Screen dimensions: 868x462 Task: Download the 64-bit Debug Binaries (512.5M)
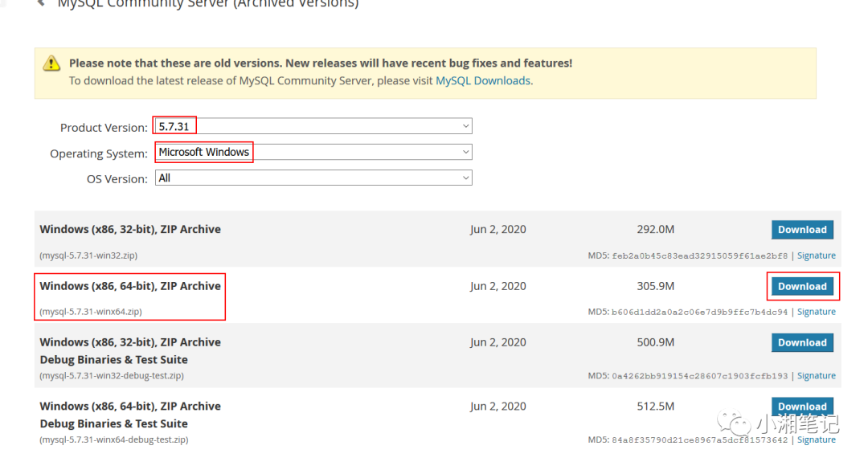tap(802, 406)
